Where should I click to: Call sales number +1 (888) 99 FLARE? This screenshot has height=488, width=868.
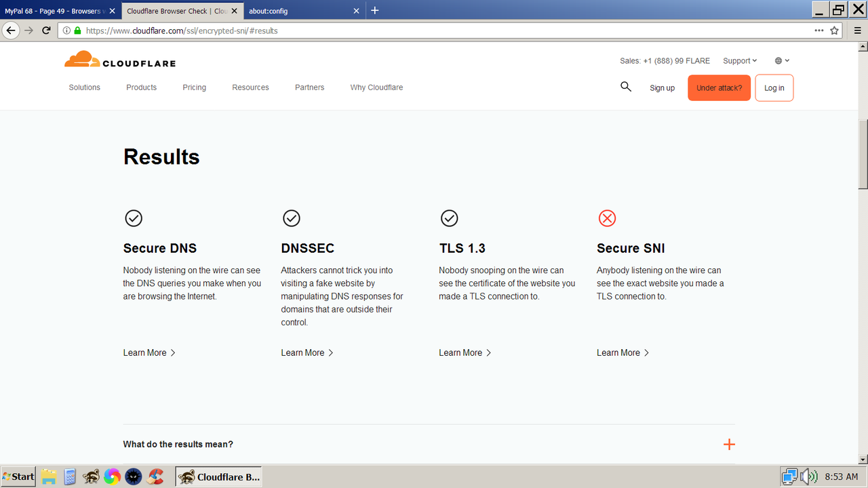665,61
